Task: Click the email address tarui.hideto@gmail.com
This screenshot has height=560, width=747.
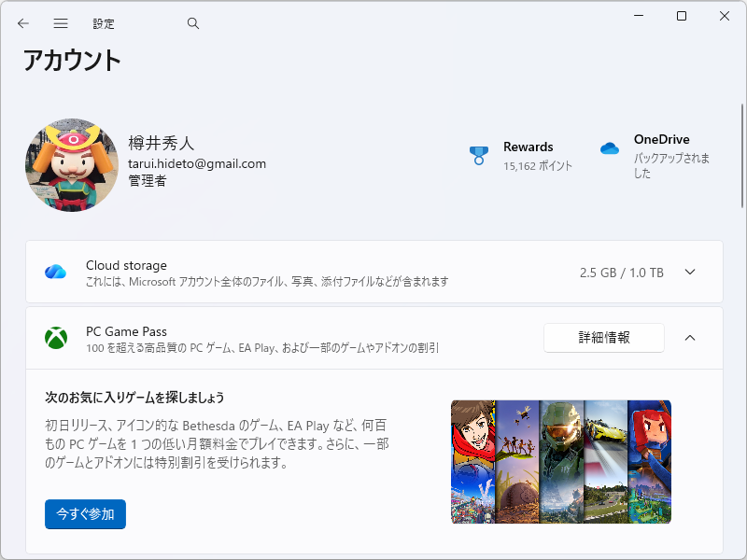Action: [x=196, y=163]
